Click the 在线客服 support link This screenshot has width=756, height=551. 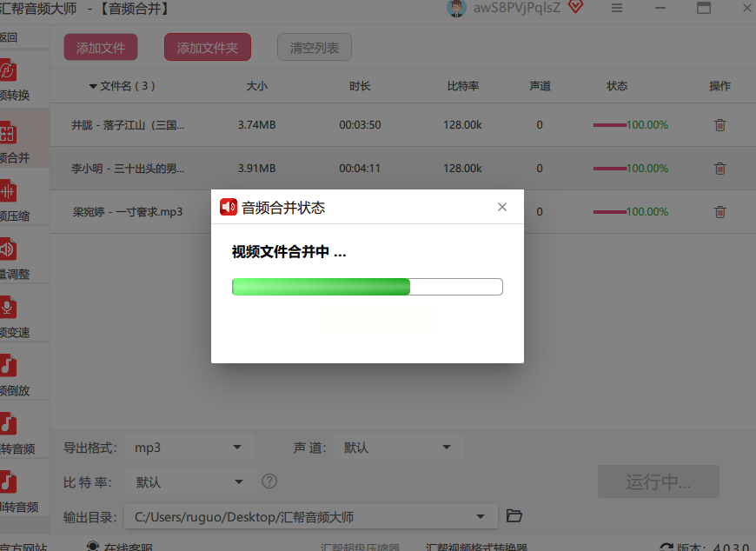(120, 548)
